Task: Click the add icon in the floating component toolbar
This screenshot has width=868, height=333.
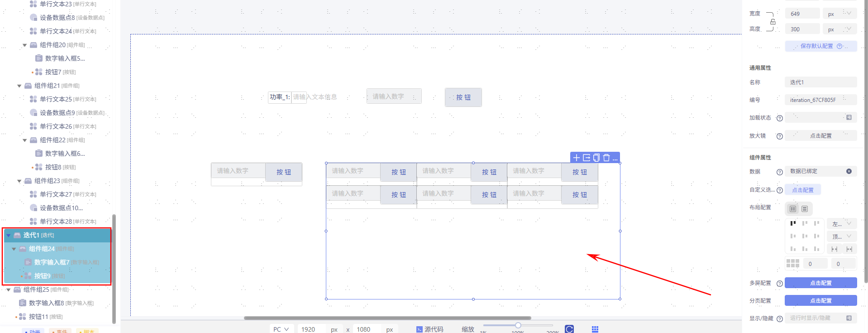Action: [576, 158]
